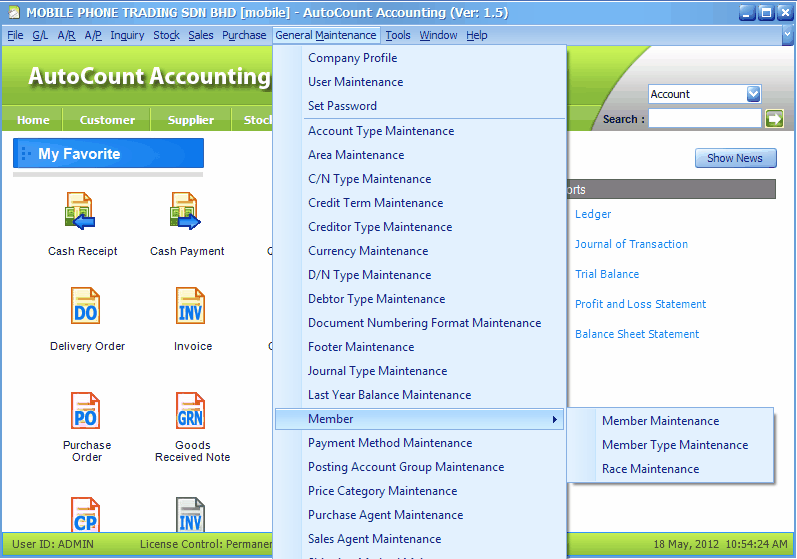This screenshot has width=797, height=559.
Task: Open the Cash Receipt icon
Action: tap(80, 211)
